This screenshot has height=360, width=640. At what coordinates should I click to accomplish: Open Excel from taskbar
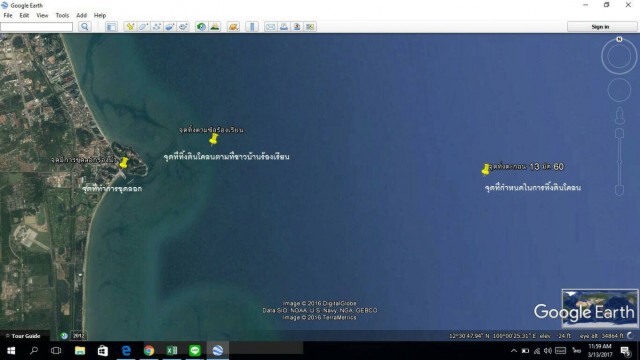(172, 351)
